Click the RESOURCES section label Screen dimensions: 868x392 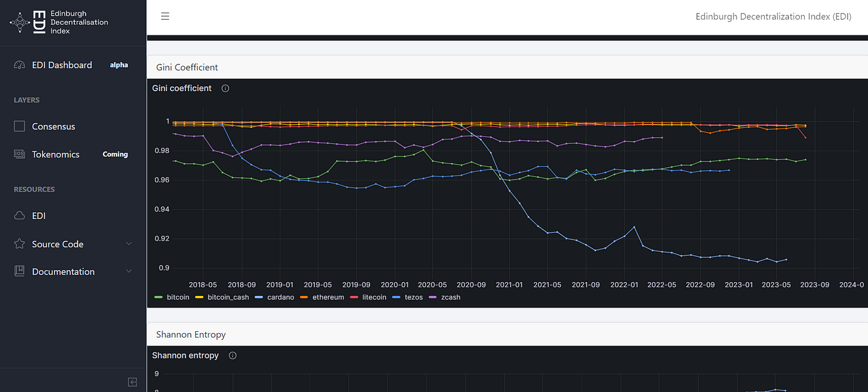tap(34, 189)
